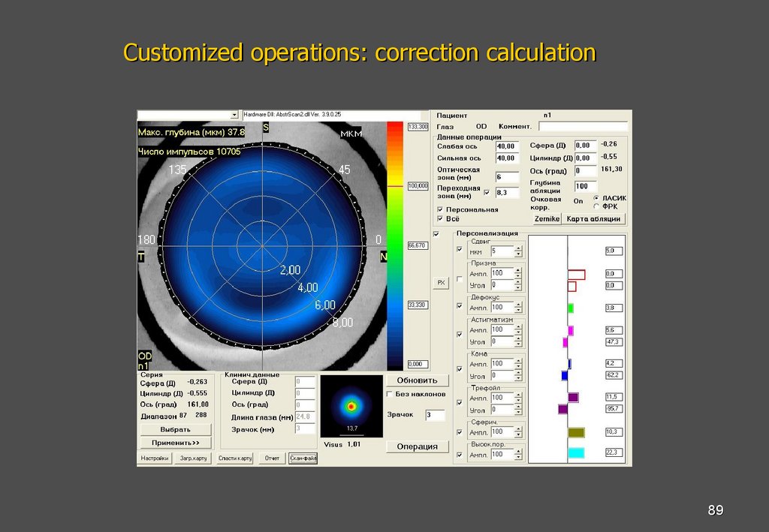Screen dimensions: 769x532
Task: Open the hardware DLL dropdown at top
Action: [233, 115]
